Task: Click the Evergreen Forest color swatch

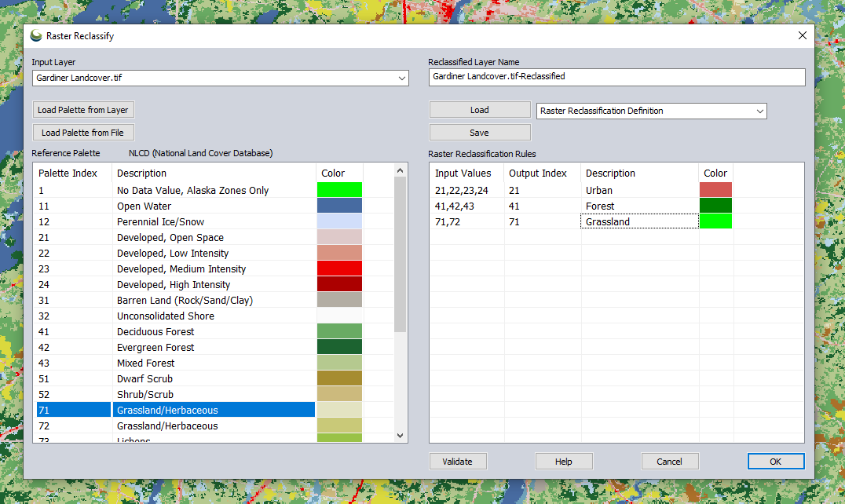Action: coord(339,347)
